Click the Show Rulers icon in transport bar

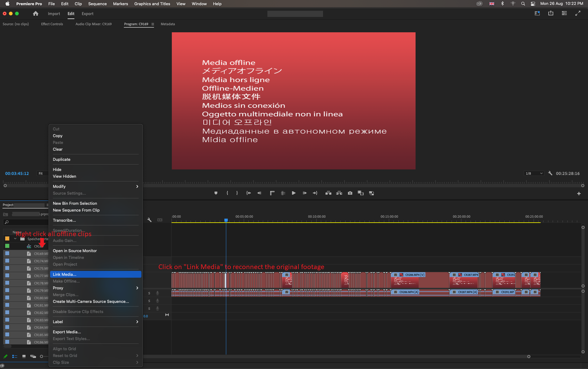coord(272,193)
